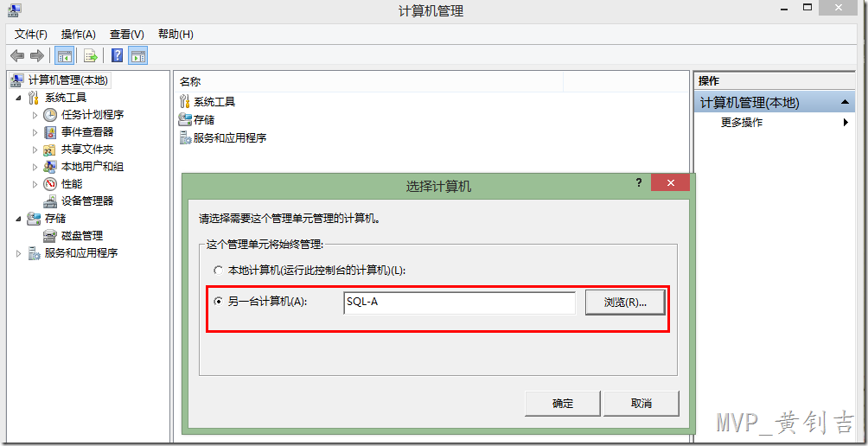This screenshot has width=868, height=446.
Task: Click the Forward arrow toolbar icon
Action: coord(37,56)
